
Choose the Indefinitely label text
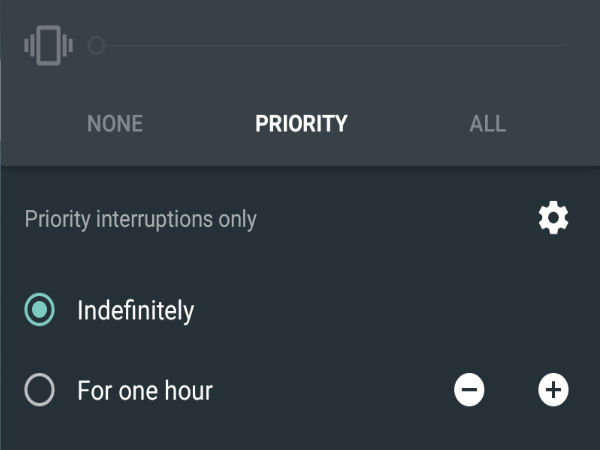[x=136, y=310]
